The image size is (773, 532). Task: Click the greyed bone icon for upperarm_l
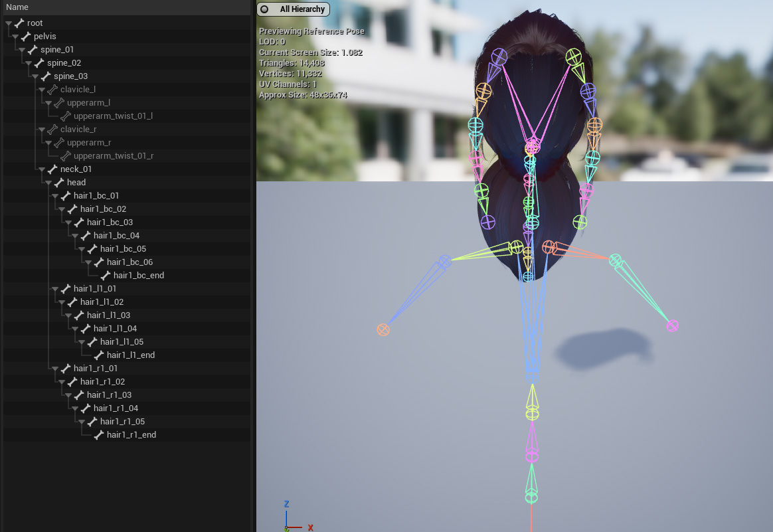click(x=59, y=102)
